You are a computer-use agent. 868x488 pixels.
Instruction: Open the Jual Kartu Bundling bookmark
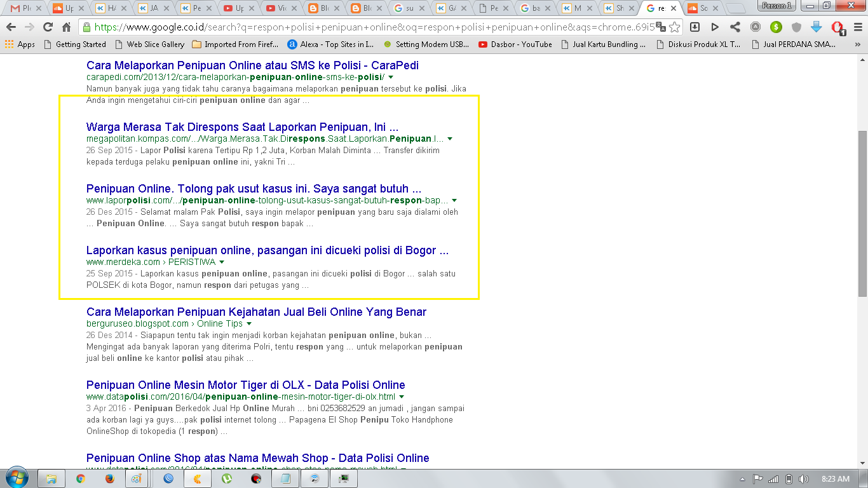pyautogui.click(x=603, y=44)
